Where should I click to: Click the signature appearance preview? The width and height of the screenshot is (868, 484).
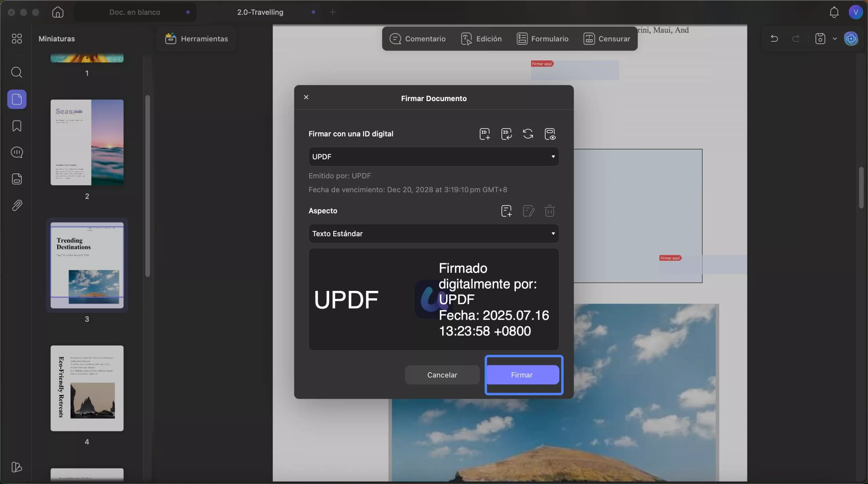(434, 299)
